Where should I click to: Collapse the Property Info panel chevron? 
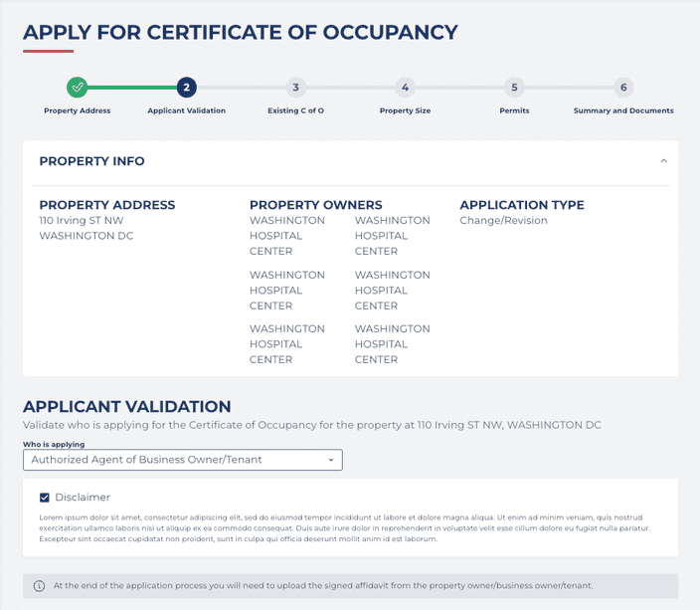point(663,161)
